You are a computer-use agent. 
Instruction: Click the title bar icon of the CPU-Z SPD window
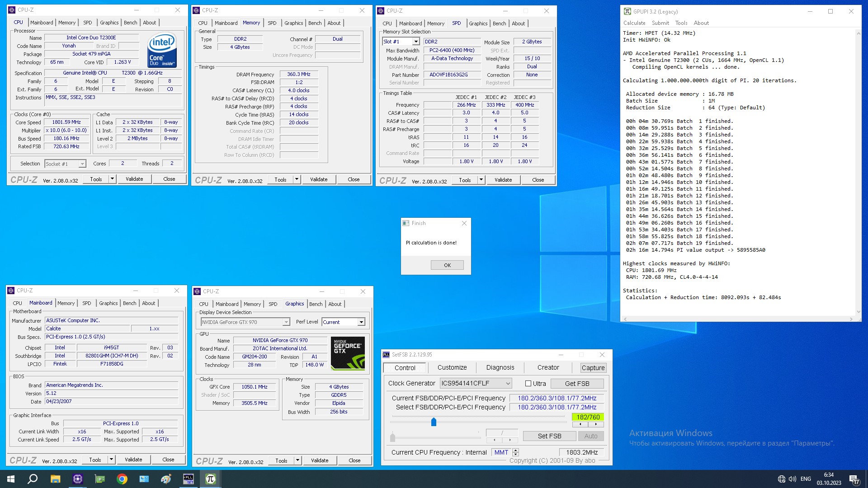pos(381,10)
